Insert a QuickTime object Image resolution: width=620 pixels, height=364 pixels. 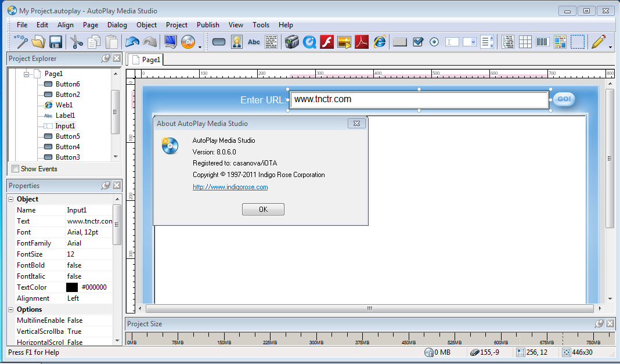(309, 41)
